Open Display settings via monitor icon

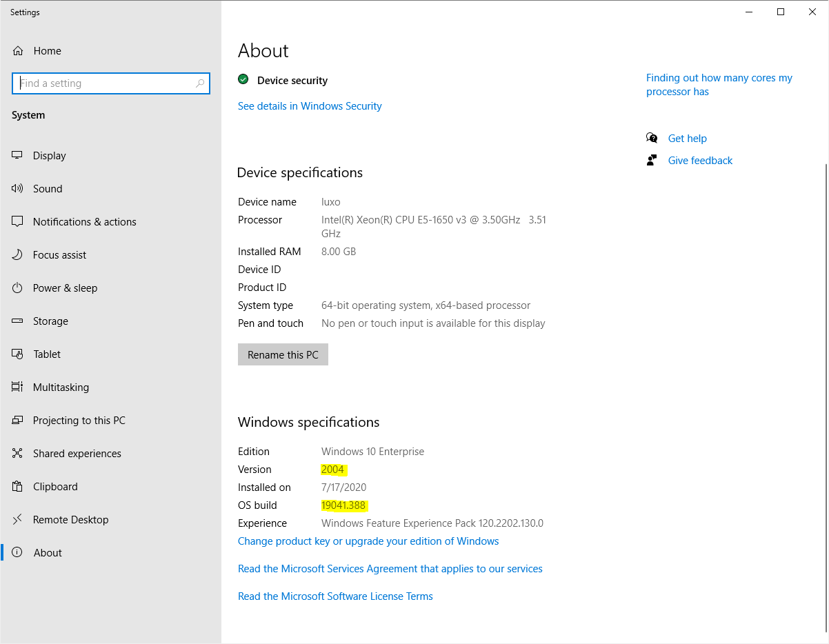point(18,156)
